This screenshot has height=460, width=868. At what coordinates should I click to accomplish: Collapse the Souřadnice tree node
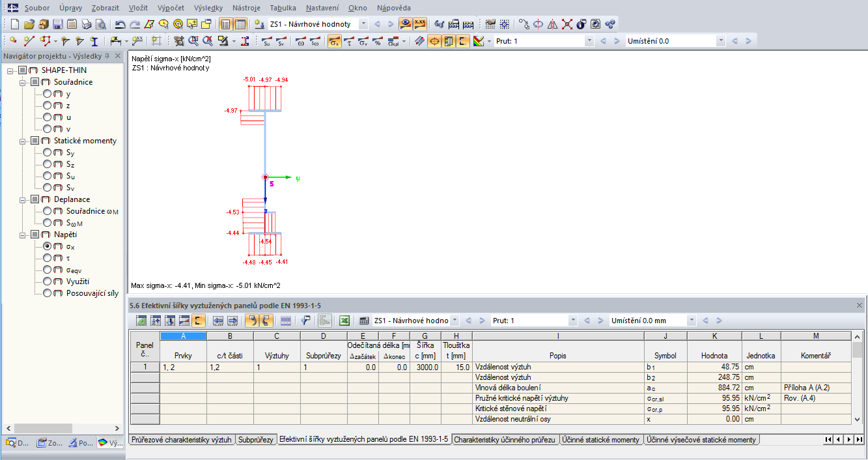pos(23,82)
